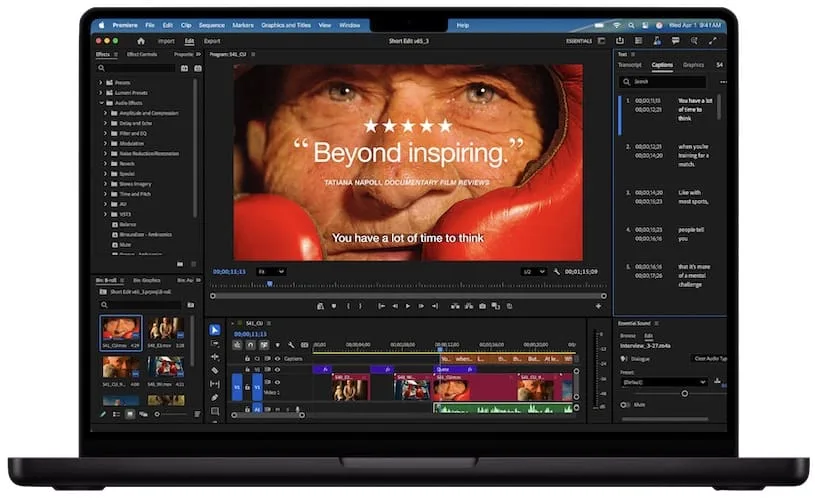
Task: Switch to the Graphics tab
Action: point(693,65)
